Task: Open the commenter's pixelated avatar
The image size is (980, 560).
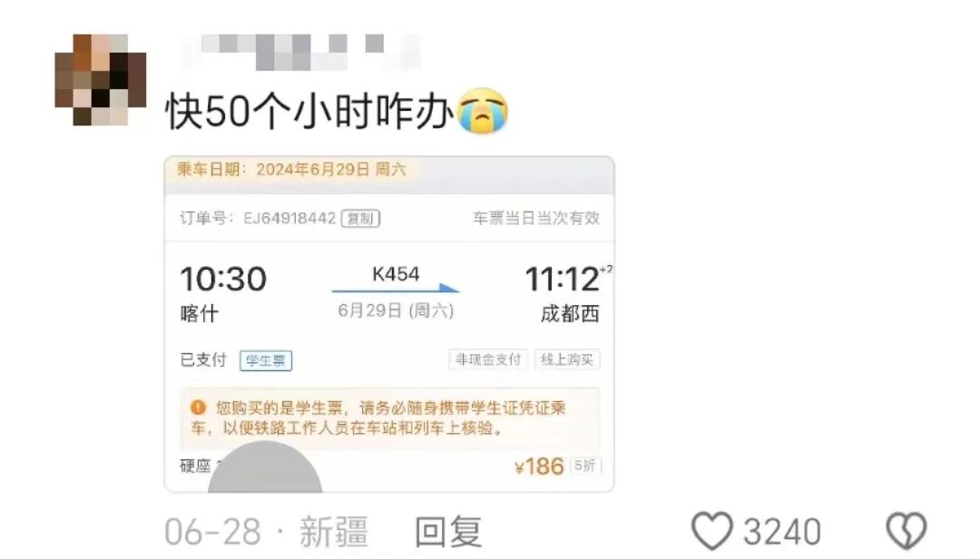Action: click(100, 79)
